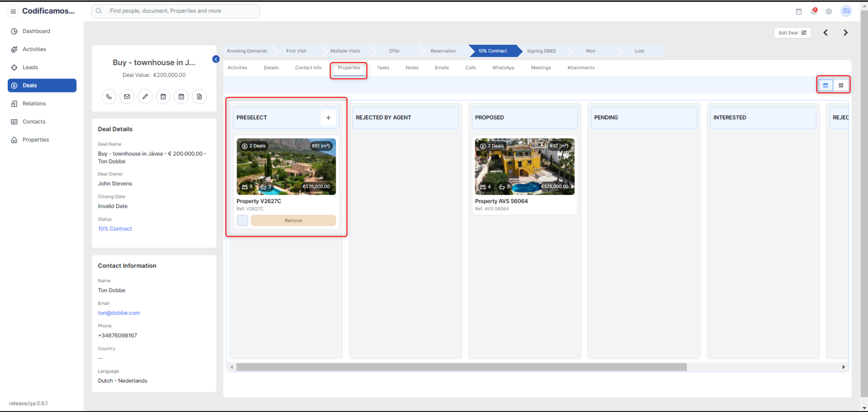
Task: Click the pencil edit icon in deal card
Action: 145,97
